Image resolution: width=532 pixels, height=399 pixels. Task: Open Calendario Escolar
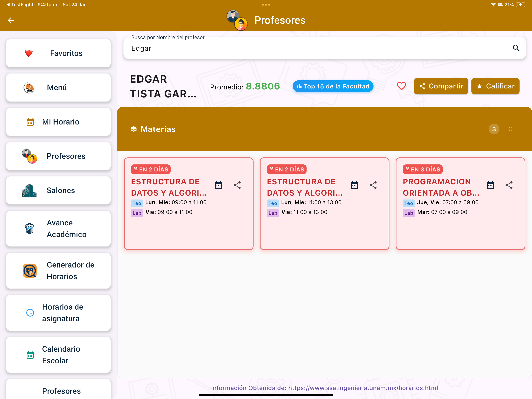pos(58,355)
